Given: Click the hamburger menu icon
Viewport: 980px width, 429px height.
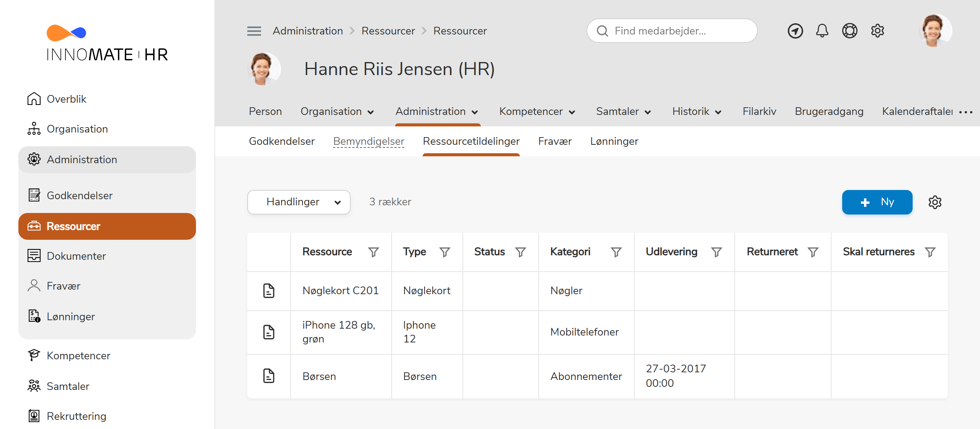Looking at the screenshot, I should click(254, 31).
